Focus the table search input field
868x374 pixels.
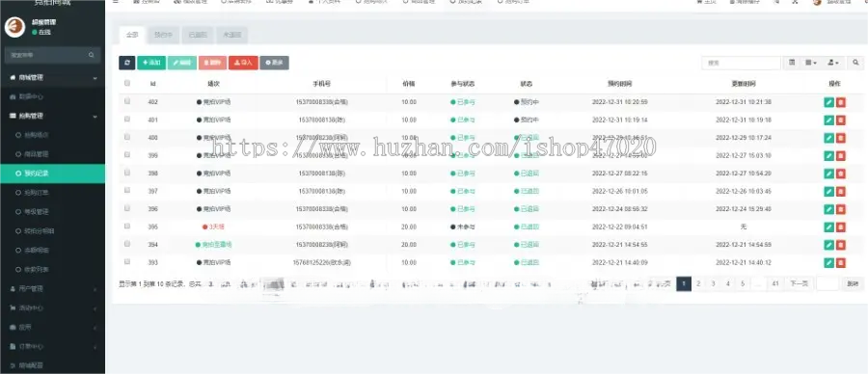coord(742,63)
